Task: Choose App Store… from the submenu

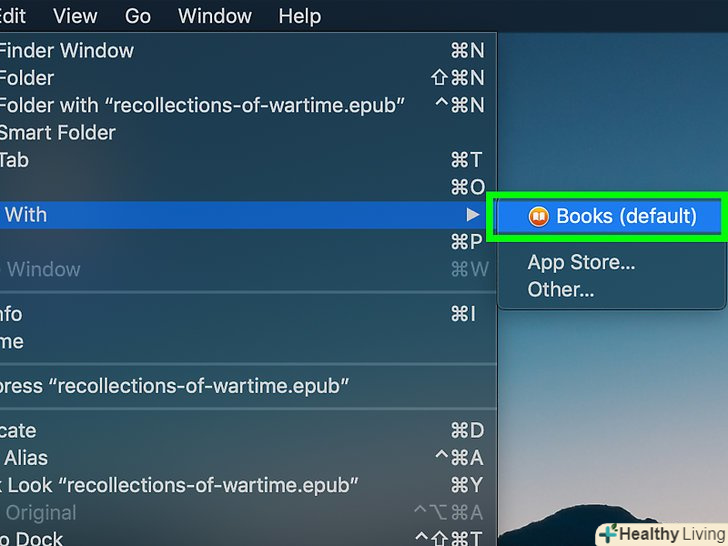Action: 581,263
